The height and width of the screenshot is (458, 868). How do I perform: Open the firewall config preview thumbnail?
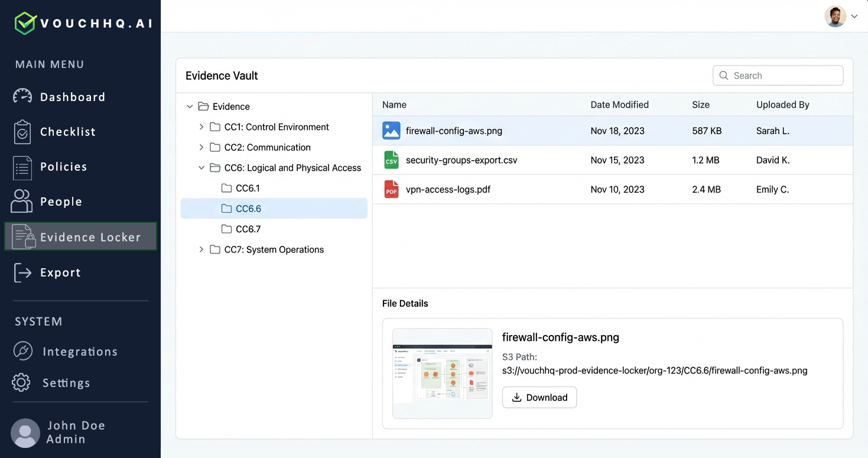pos(442,373)
